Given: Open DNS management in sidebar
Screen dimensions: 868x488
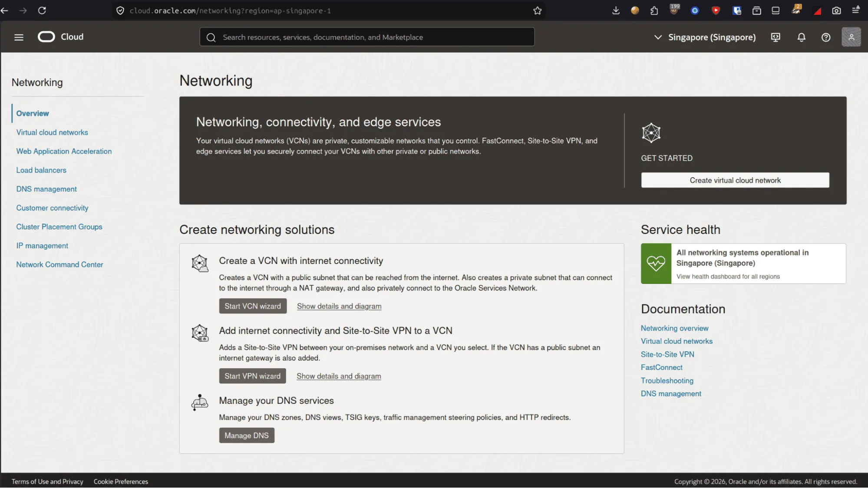Looking at the screenshot, I should [46, 189].
